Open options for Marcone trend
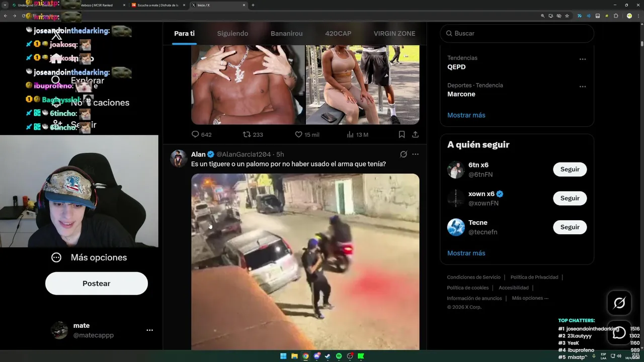 583,86
